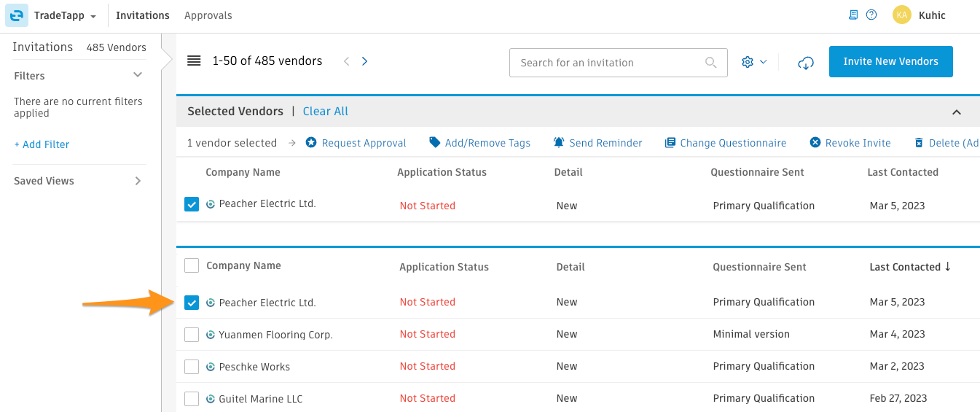This screenshot has width=980, height=412.
Task: Click the cloud download export icon
Action: pyautogui.click(x=806, y=63)
